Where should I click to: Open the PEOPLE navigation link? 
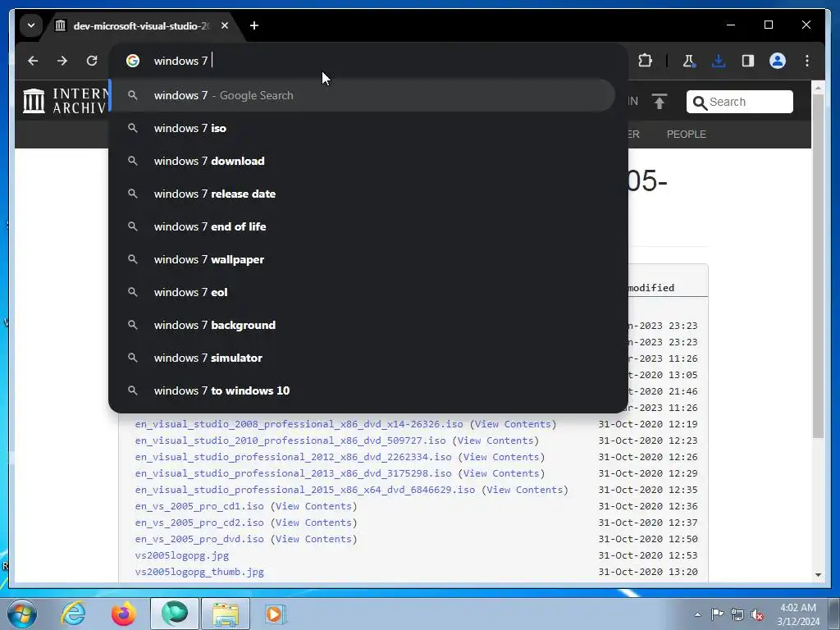(687, 135)
